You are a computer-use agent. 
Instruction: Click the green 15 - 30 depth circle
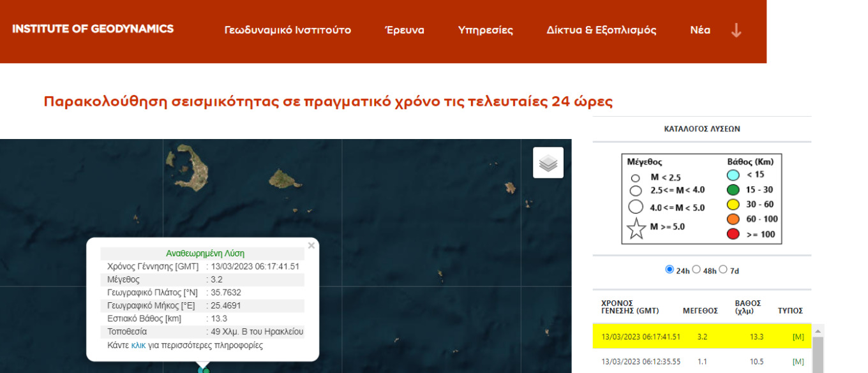(733, 189)
